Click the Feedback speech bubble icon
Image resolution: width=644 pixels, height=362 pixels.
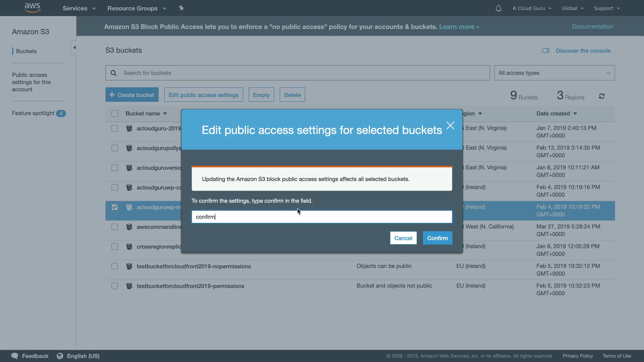pyautogui.click(x=15, y=356)
